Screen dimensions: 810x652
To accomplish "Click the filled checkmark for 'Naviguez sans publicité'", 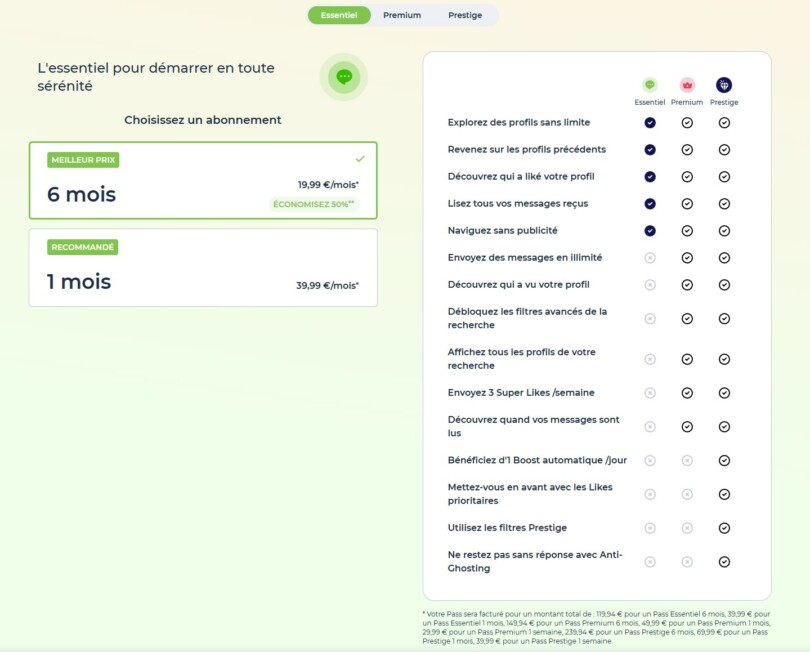I will [650, 230].
